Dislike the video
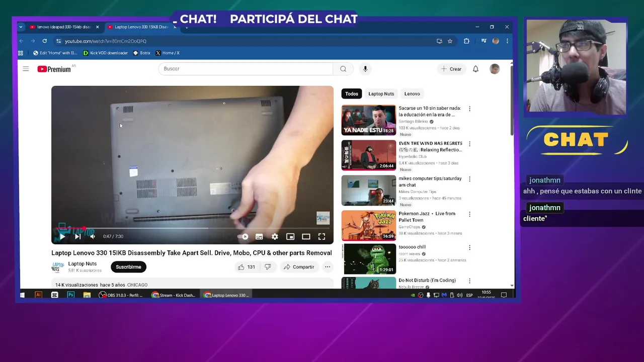Screen dimensions: 644x362 268,267
